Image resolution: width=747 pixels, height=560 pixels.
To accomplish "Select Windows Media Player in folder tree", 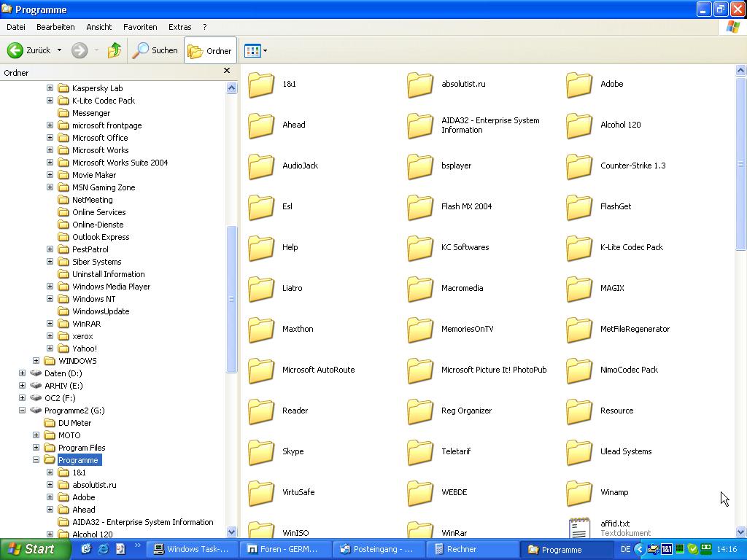I will pos(111,286).
